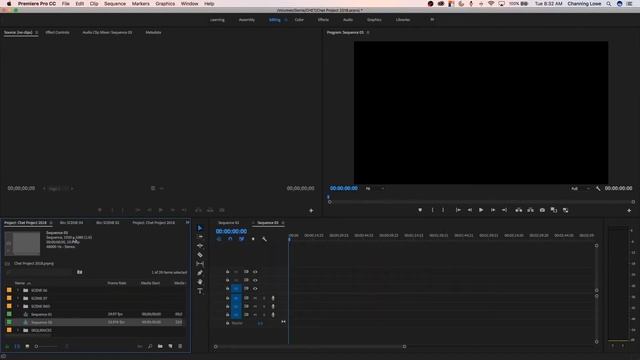Toggle lock on the top video track
Screen dimensions: 640x360
tap(227, 272)
